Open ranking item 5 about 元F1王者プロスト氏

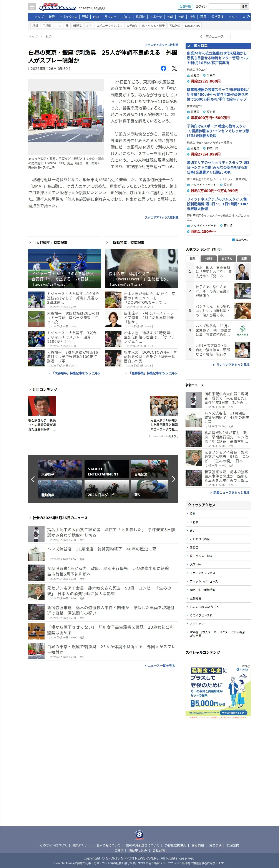(x=218, y=350)
